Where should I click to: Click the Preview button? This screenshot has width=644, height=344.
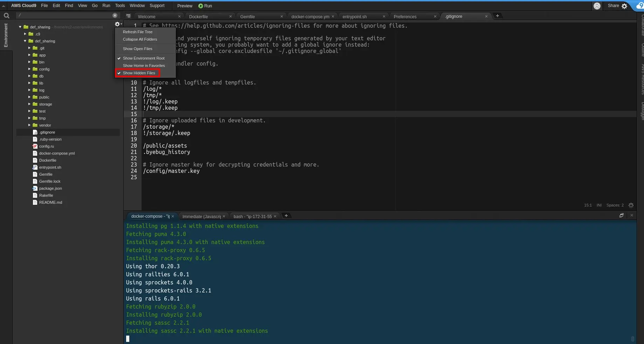[x=185, y=6]
